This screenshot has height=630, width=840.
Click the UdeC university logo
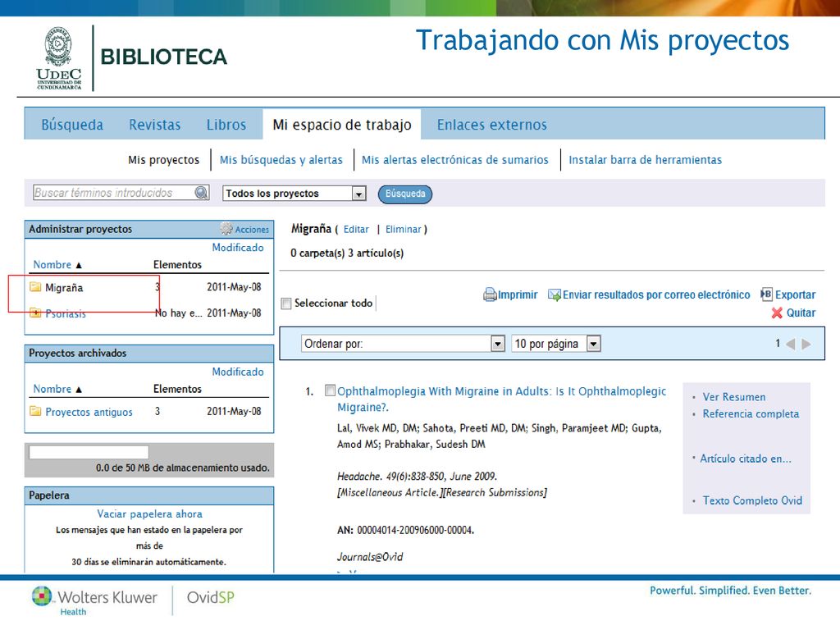tap(59, 58)
